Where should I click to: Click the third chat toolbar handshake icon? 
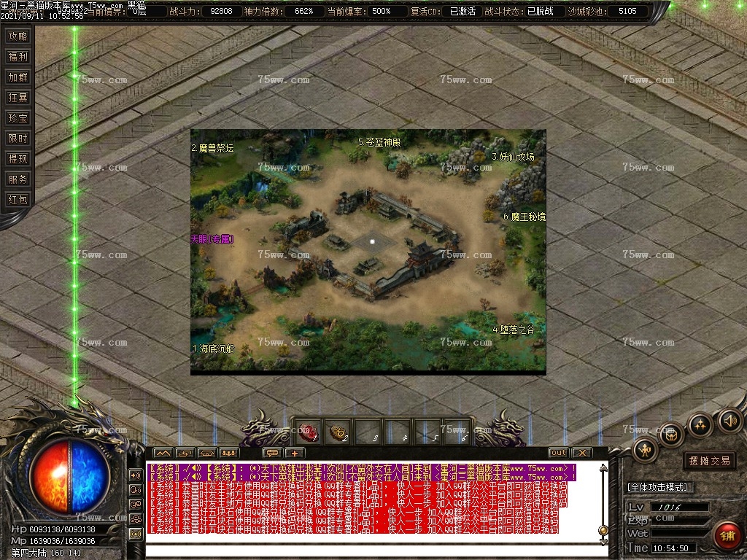click(x=206, y=453)
